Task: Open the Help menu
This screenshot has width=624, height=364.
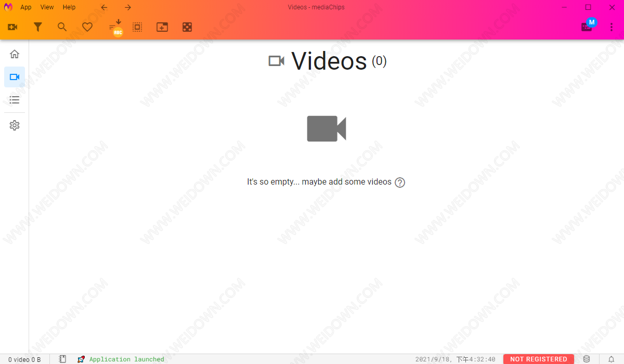Action: pos(69,7)
